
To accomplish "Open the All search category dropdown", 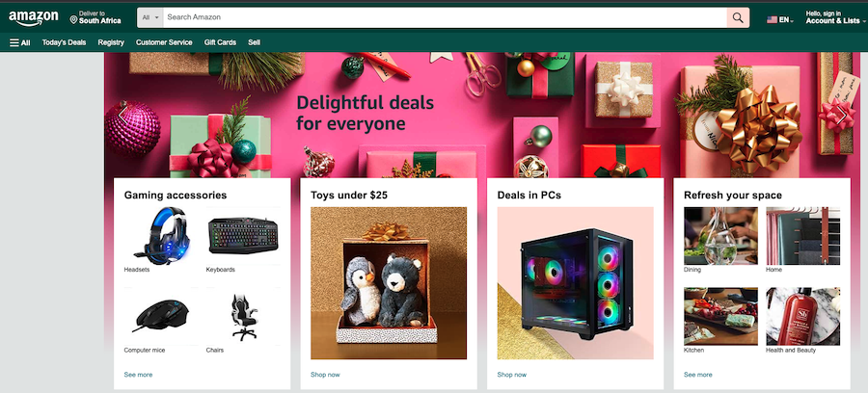I will click(150, 17).
